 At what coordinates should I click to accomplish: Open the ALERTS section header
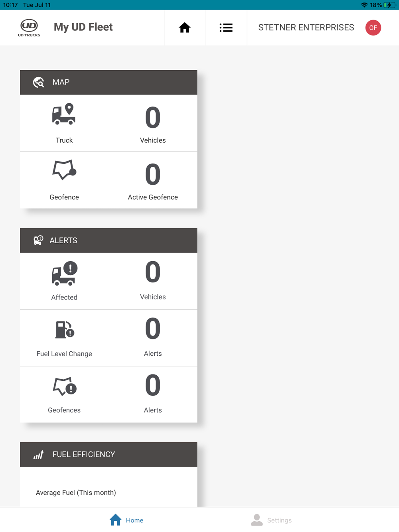pyautogui.click(x=109, y=240)
